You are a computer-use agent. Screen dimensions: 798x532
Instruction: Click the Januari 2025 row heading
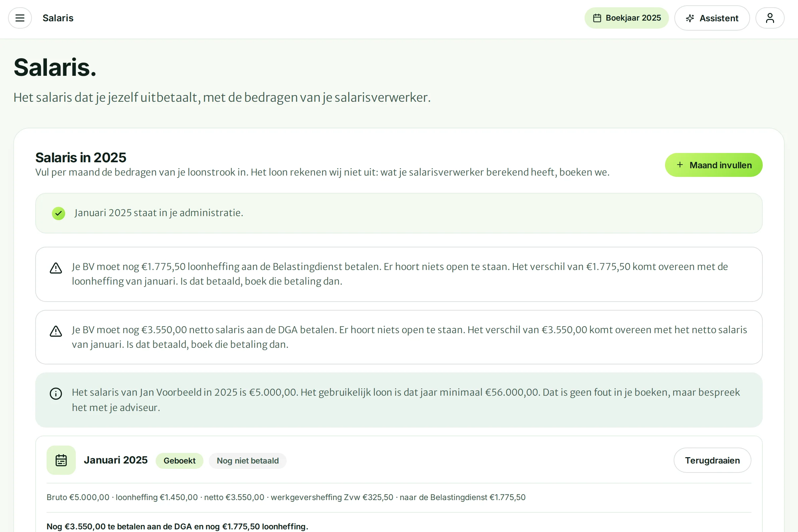coord(116,460)
